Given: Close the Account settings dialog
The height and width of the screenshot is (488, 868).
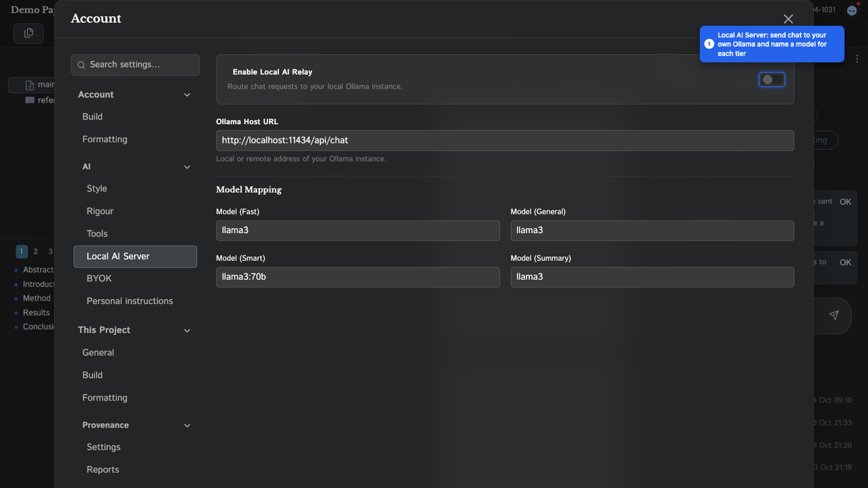Looking at the screenshot, I should [x=788, y=19].
